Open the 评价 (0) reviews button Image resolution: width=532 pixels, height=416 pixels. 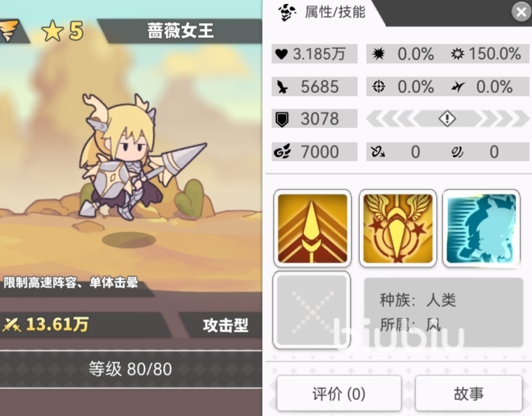tap(339, 394)
